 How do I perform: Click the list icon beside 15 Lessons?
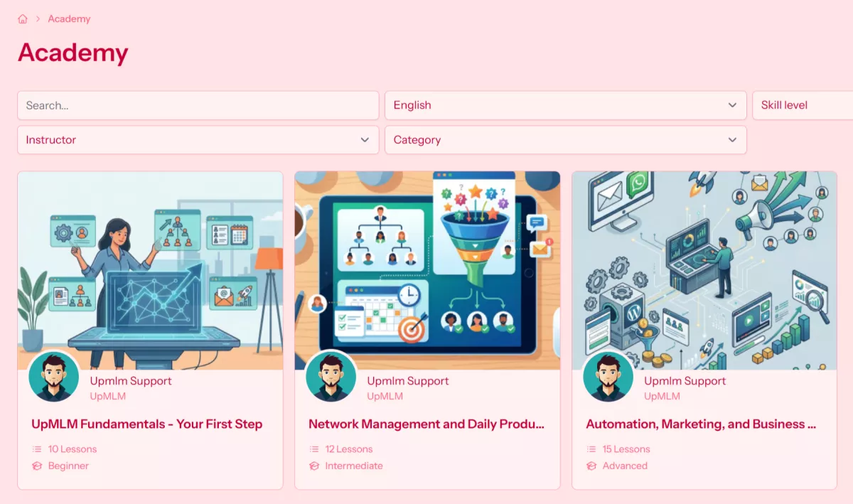pyautogui.click(x=591, y=449)
